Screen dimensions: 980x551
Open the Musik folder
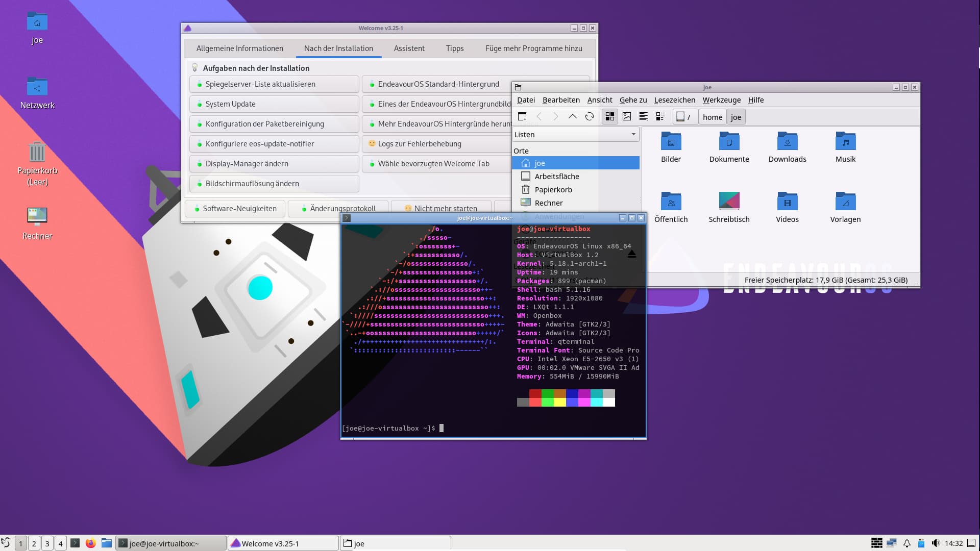845,147
